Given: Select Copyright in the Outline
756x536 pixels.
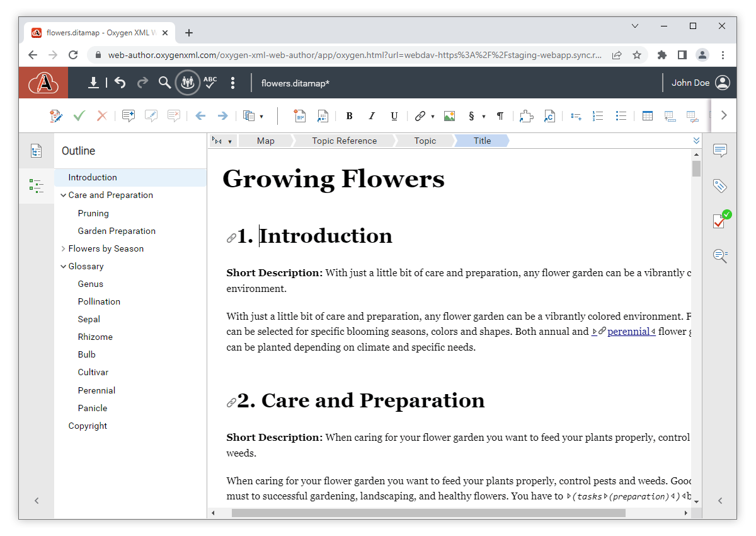Looking at the screenshot, I should pos(88,426).
